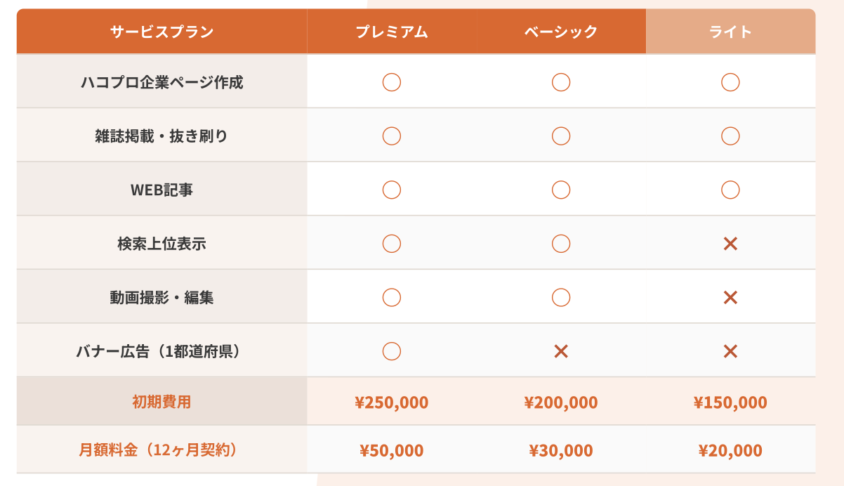
Task: Click circle icon for プレミアム バナー広告
Action: 391,351
